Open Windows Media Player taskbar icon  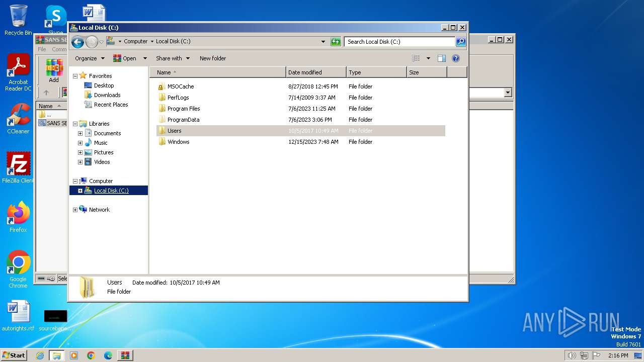pos(74,355)
